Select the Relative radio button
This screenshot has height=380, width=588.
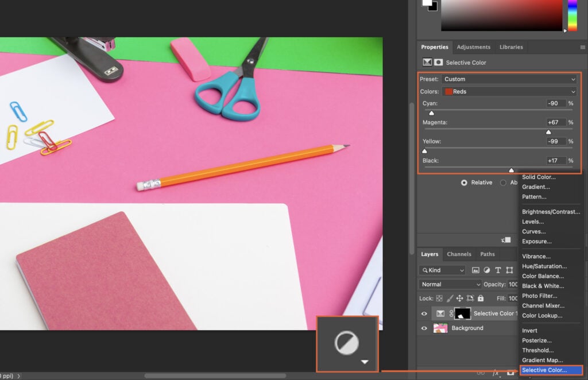pos(464,183)
